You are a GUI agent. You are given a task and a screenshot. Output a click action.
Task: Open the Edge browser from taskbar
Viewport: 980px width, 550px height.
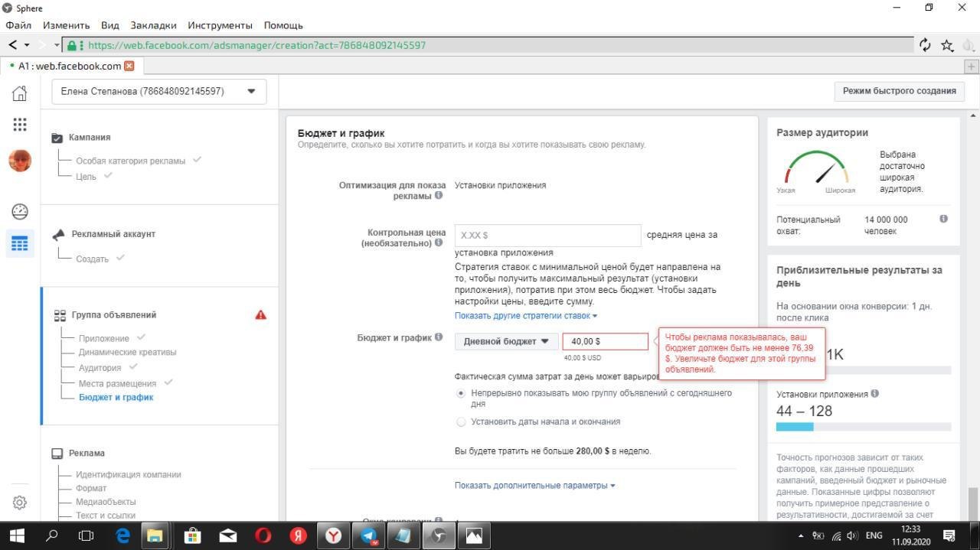tap(122, 535)
